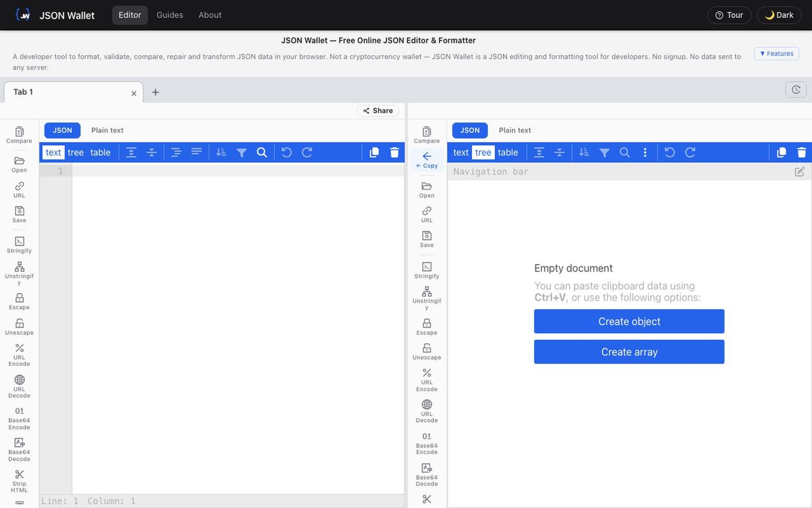Switch left editor to table mode
The width and height of the screenshot is (812, 508).
tap(100, 152)
